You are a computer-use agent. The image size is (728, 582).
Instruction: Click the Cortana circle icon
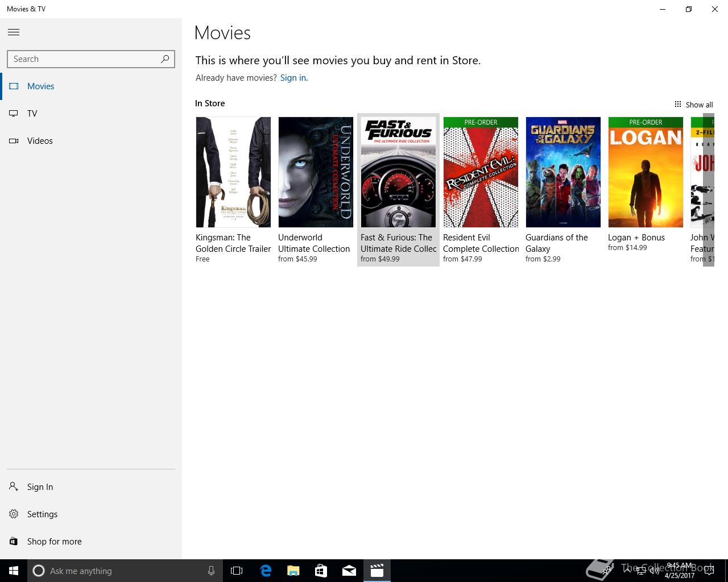[x=39, y=571]
